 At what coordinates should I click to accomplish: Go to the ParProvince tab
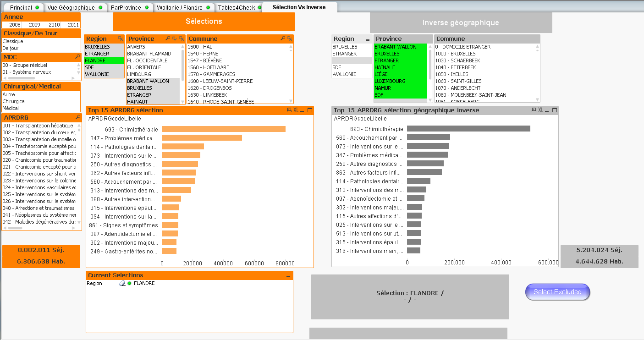(130, 8)
